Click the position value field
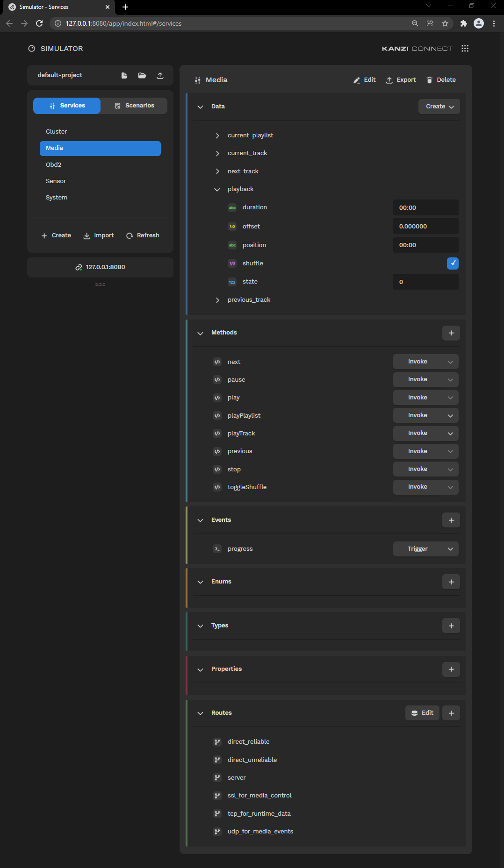504x868 pixels. (x=425, y=245)
